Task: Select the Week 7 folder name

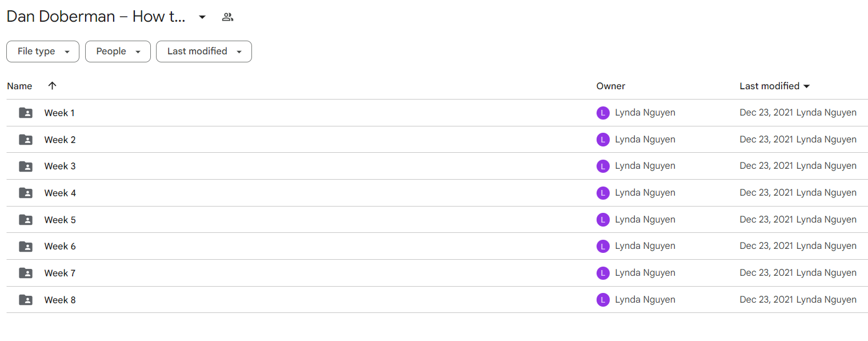Action: tap(60, 273)
